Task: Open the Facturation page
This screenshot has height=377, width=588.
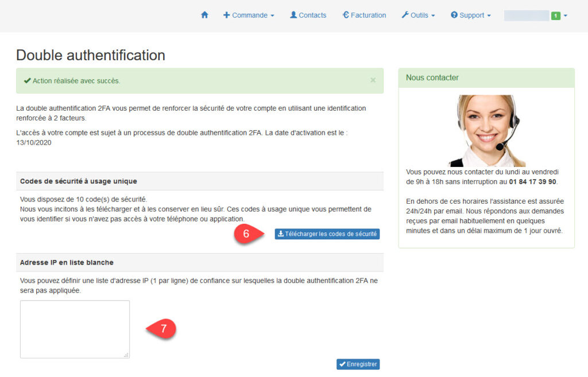Action: click(364, 15)
